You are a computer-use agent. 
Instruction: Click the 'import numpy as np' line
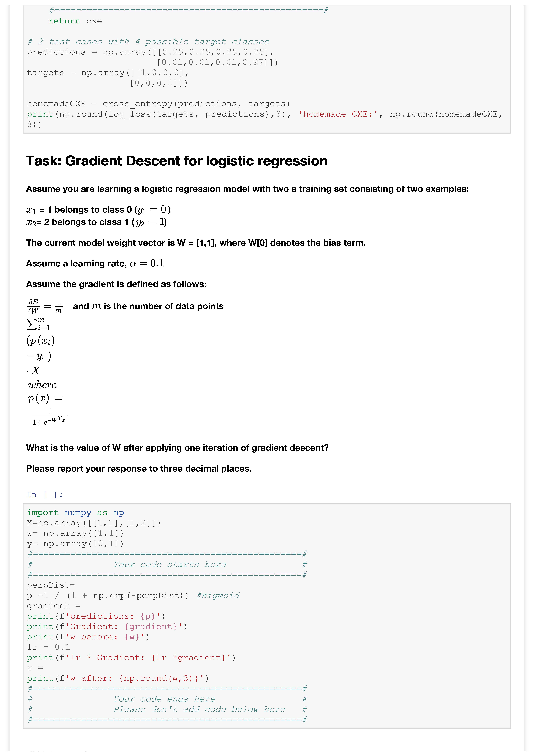pyautogui.click(x=75, y=513)
